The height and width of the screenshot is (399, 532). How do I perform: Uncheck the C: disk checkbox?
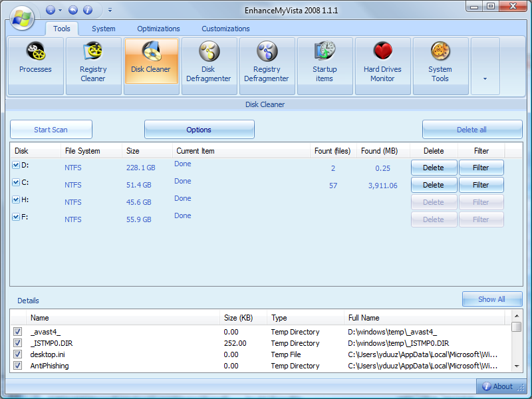point(15,182)
